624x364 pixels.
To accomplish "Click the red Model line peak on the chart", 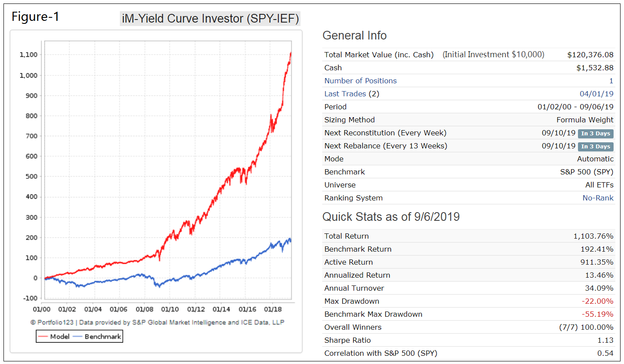I will (x=291, y=53).
